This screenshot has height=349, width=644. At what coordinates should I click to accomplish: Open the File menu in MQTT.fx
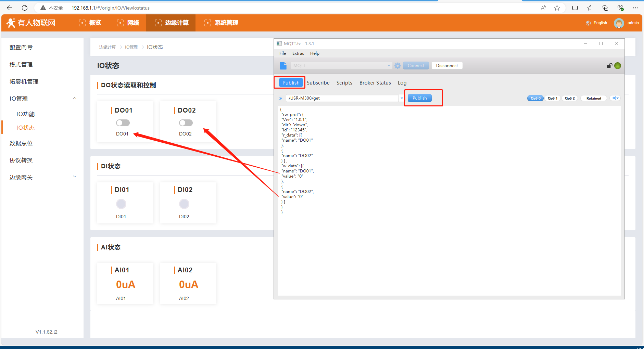283,53
